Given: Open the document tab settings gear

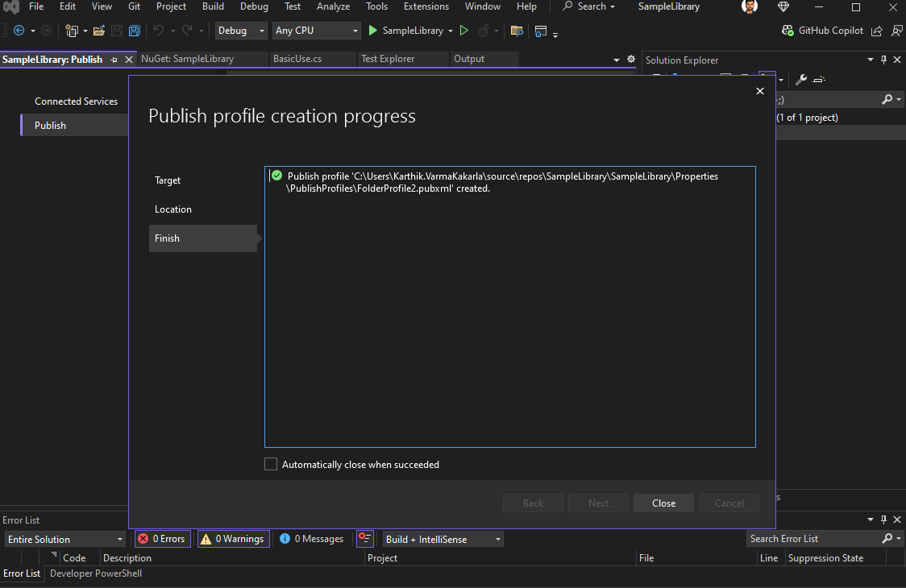Looking at the screenshot, I should point(631,59).
